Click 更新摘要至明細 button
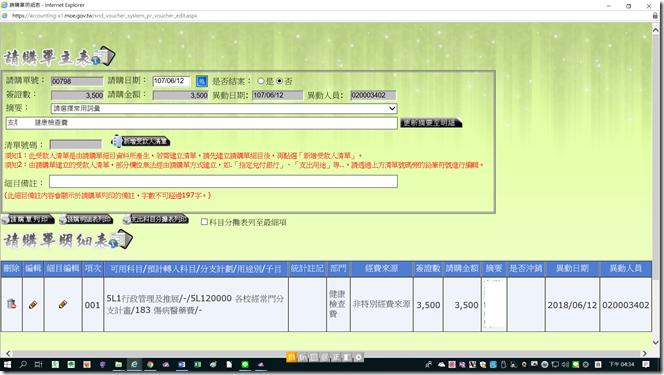664x375 pixels. (x=431, y=123)
